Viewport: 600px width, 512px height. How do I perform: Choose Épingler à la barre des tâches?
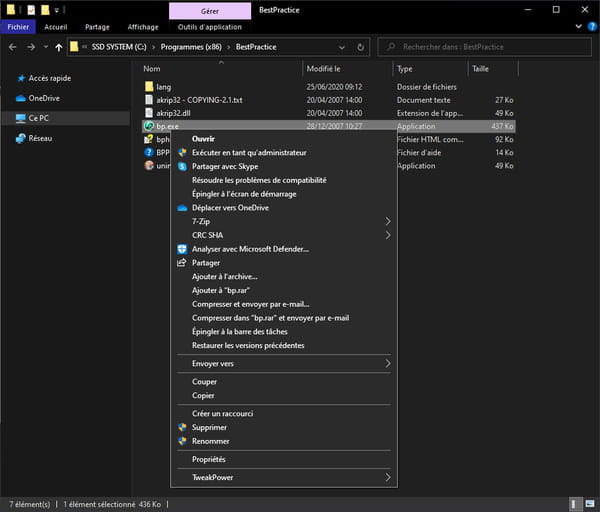tap(284, 332)
